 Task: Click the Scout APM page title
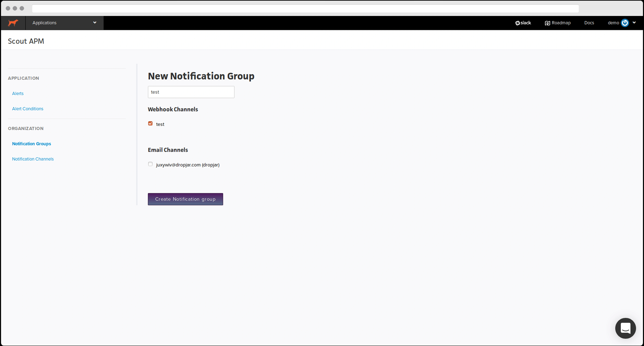click(26, 41)
